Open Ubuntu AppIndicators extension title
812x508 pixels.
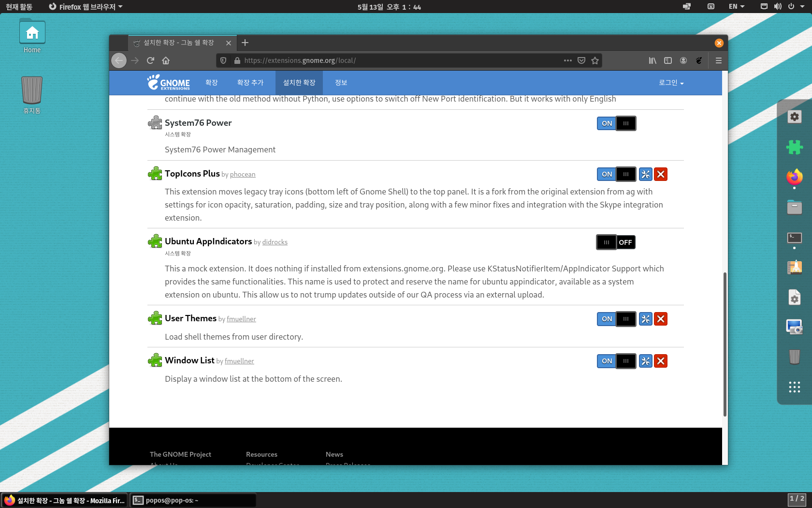pyautogui.click(x=208, y=241)
